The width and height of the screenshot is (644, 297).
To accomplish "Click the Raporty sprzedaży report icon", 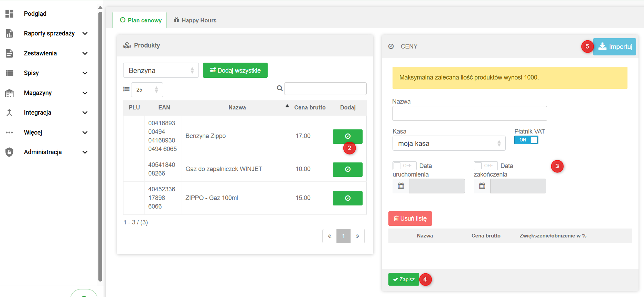I will (9, 33).
